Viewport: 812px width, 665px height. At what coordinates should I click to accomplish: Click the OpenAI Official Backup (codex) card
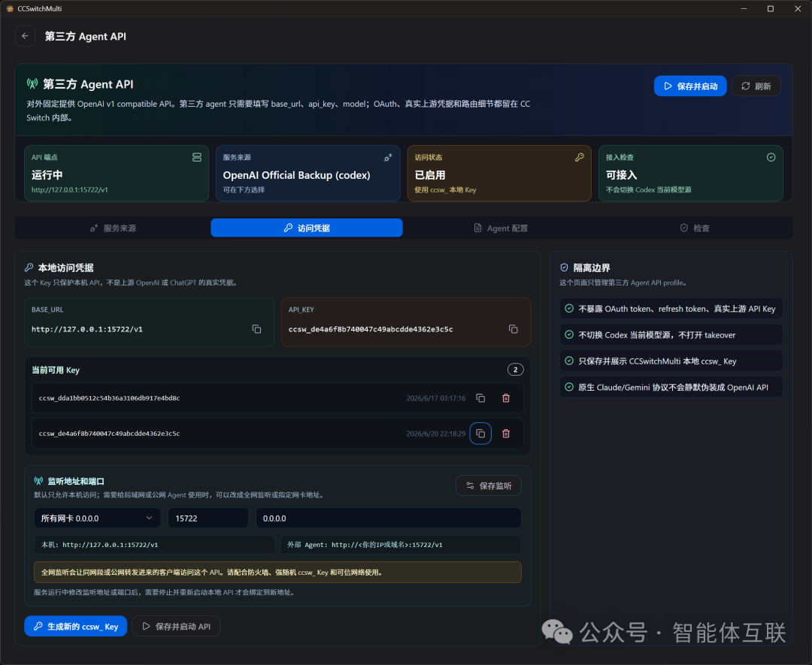(308, 174)
